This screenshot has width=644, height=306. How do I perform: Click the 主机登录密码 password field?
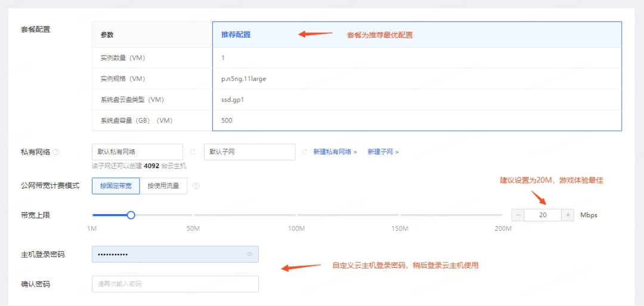[175, 254]
